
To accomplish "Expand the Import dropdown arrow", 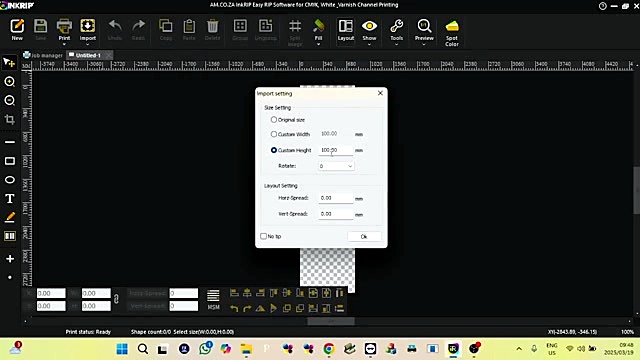I will tap(88, 44).
